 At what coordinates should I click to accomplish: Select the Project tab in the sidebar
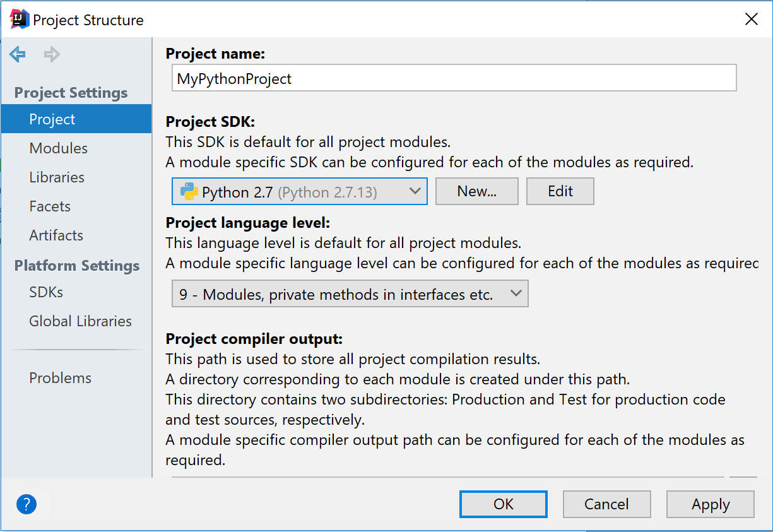pyautogui.click(x=52, y=119)
